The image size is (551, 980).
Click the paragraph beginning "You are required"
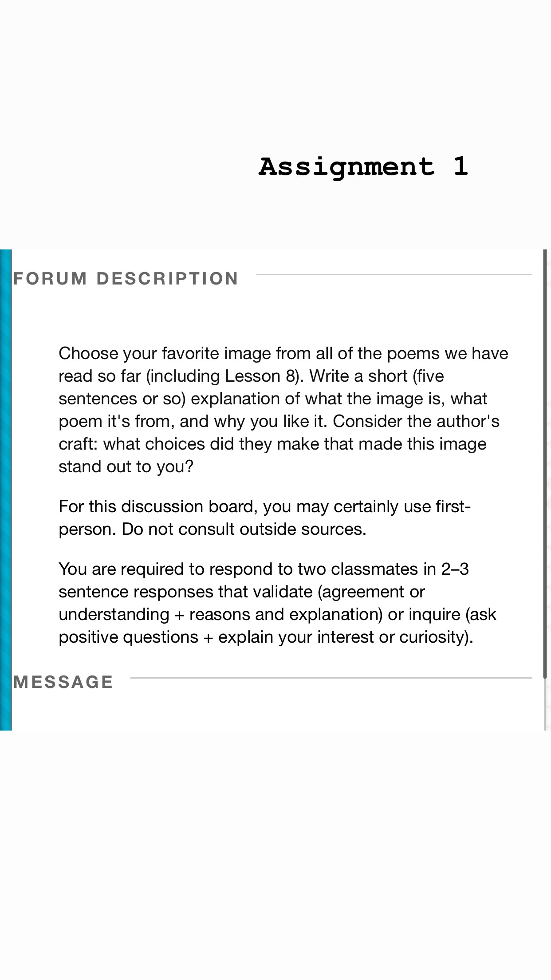277,603
